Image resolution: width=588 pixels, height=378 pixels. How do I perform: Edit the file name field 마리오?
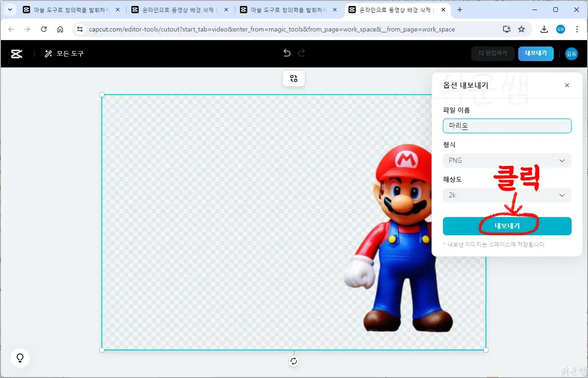click(x=507, y=126)
